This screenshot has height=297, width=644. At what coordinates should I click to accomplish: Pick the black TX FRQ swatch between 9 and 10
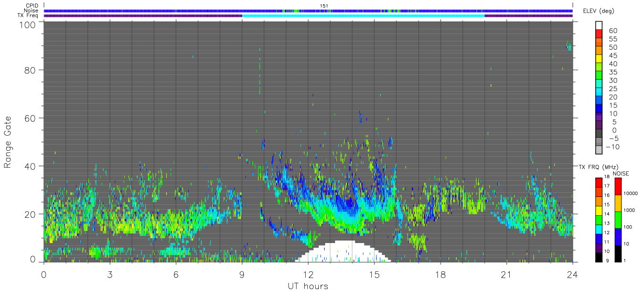pyautogui.click(x=599, y=257)
